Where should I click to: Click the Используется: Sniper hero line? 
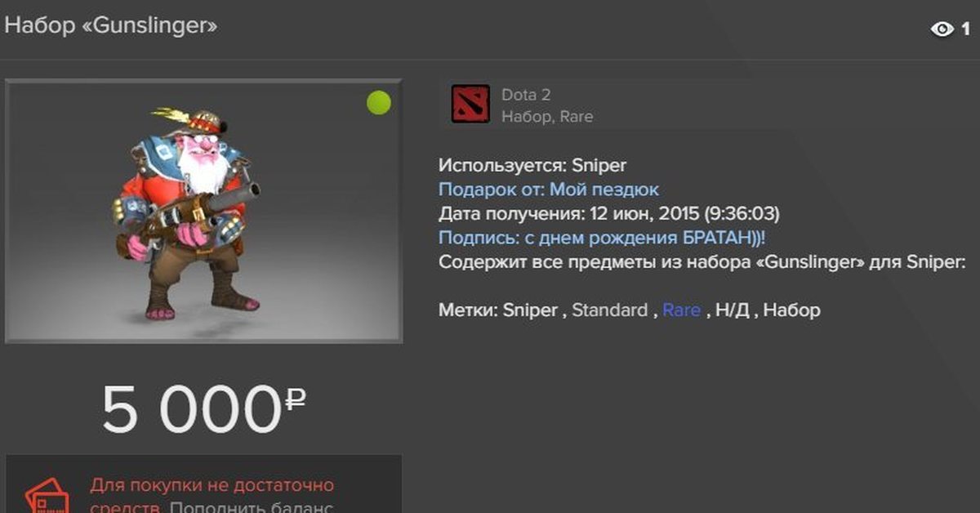(532, 166)
